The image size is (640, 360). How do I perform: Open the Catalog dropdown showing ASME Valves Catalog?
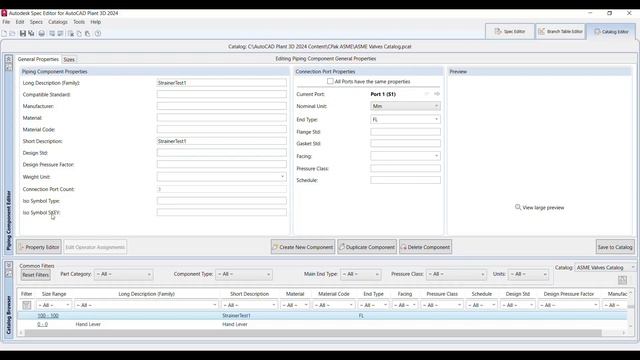[x=605, y=268]
